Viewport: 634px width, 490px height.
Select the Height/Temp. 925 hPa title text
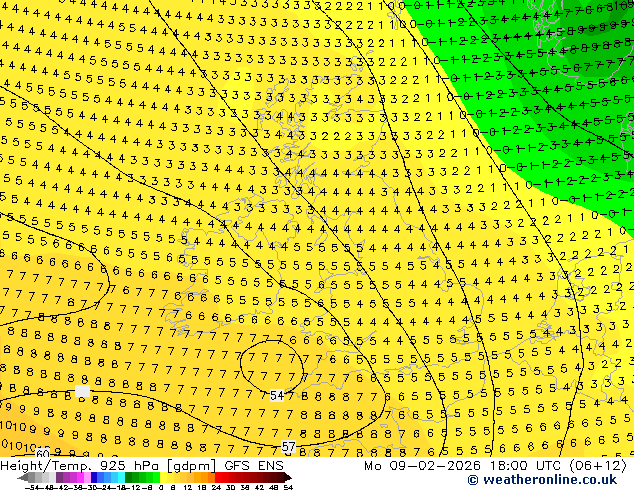(82, 466)
